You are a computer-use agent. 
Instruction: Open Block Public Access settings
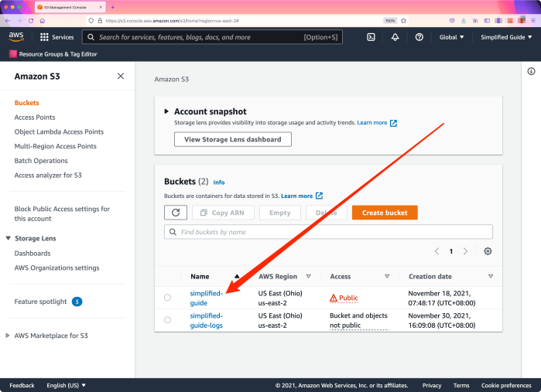coord(62,213)
